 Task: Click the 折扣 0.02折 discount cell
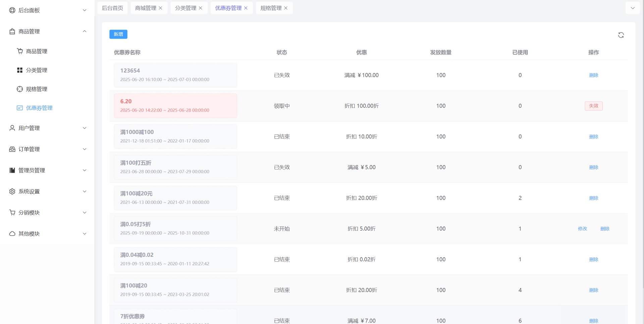tap(362, 260)
